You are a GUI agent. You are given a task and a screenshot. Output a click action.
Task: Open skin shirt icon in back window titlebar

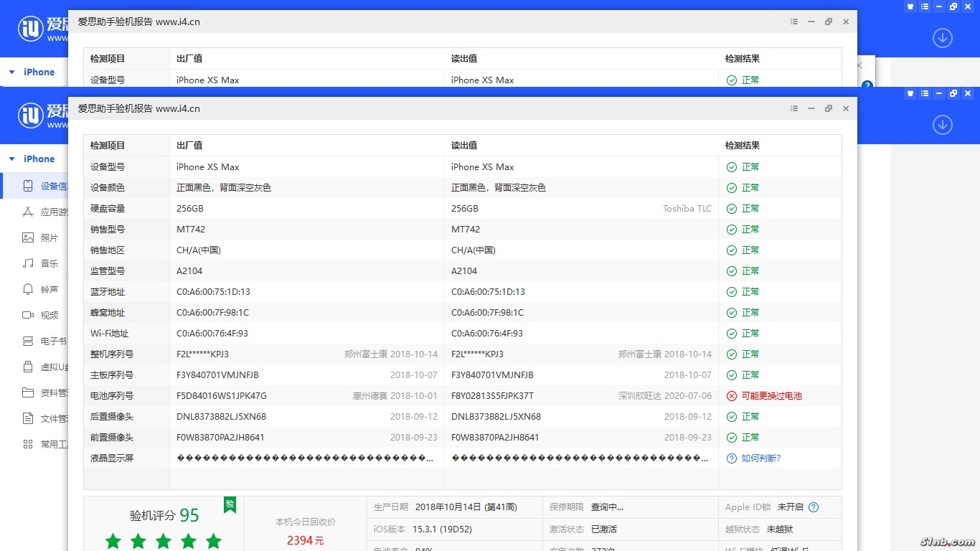pyautogui.click(x=910, y=6)
